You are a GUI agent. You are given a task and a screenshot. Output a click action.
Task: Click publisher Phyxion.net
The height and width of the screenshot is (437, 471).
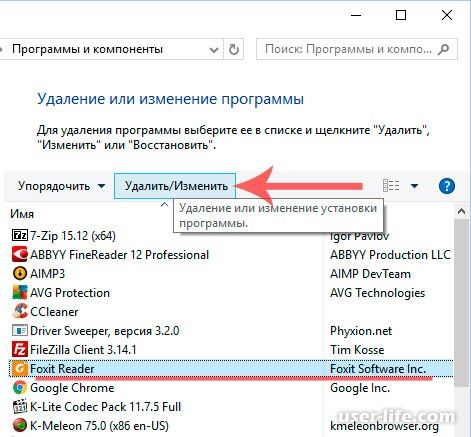pos(361,331)
